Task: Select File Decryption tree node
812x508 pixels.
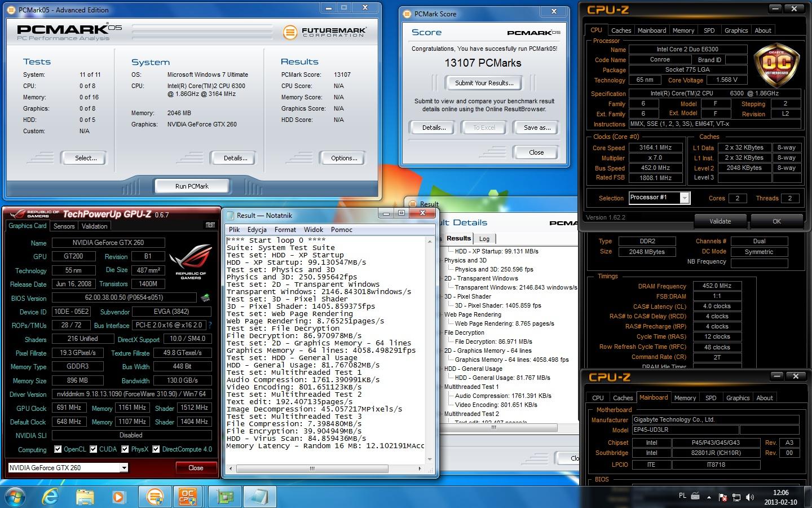Action: (x=464, y=332)
